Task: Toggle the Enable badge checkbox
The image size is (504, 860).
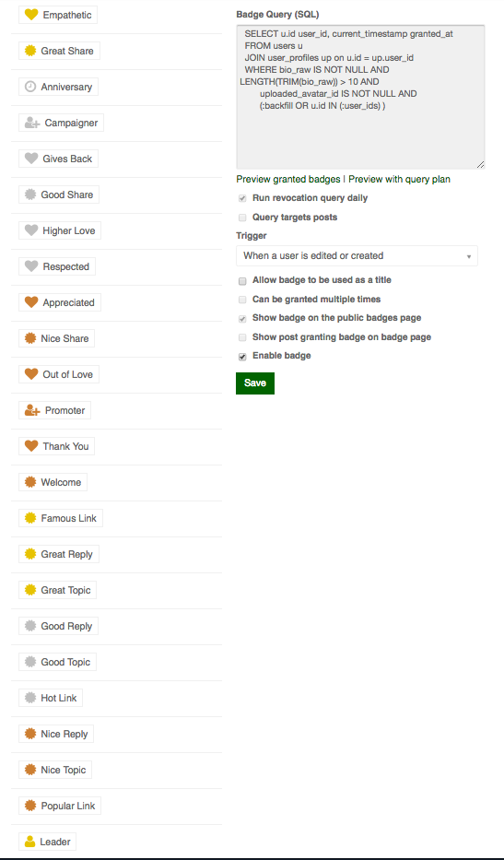Action: pyautogui.click(x=242, y=357)
